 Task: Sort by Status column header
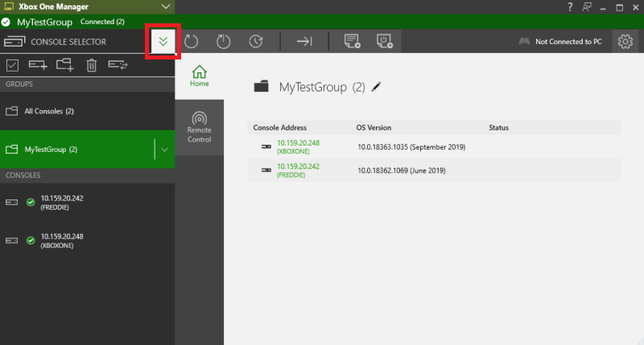[x=498, y=128]
